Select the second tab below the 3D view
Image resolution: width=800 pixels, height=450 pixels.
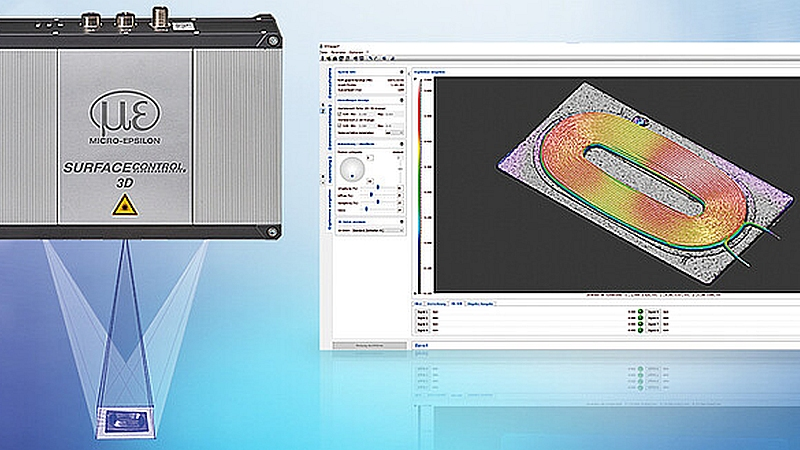tap(436, 304)
